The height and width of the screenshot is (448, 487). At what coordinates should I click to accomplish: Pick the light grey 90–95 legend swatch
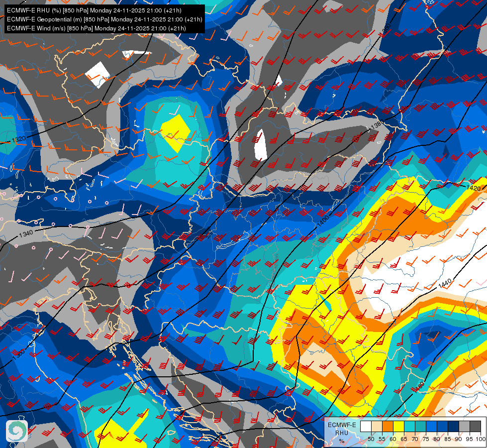pos(464,427)
